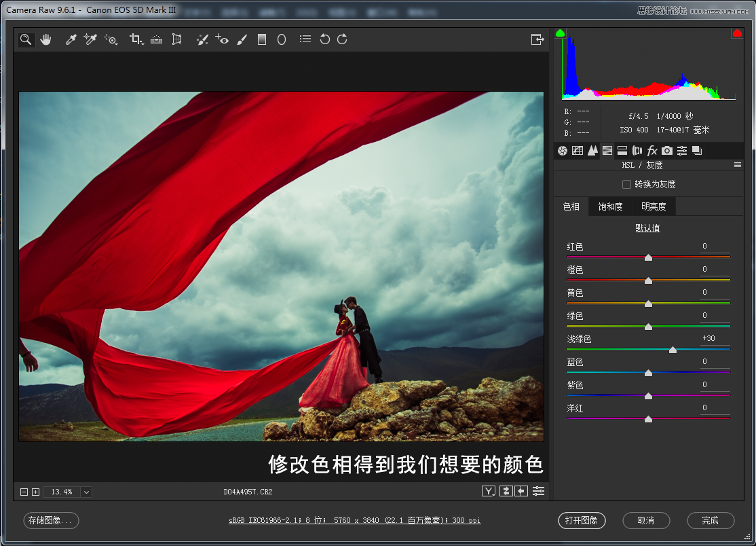
Task: Select the Adjustment Brush tool
Action: [242, 39]
